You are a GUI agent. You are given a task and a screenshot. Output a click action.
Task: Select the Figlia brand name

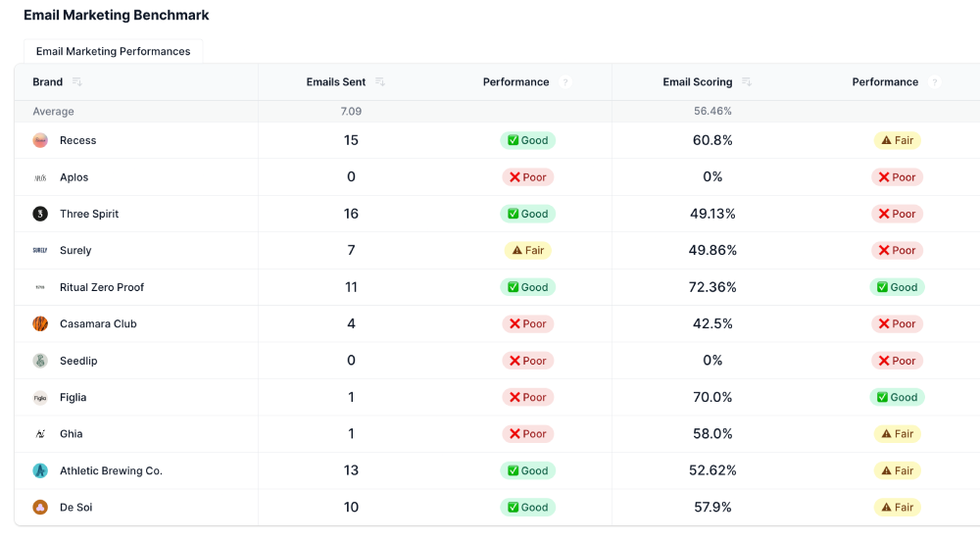tap(73, 398)
